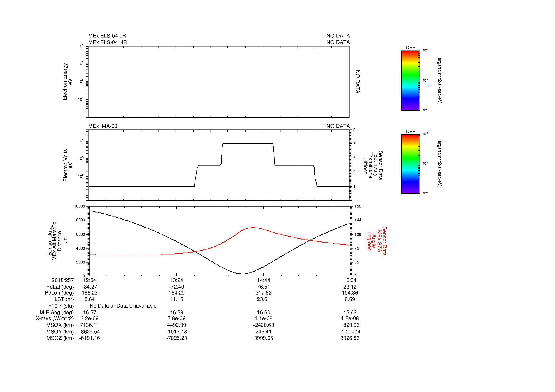This screenshot has height=392, width=555.
Task: Click the red MEx SZA curve peak
Action: [x=253, y=227]
